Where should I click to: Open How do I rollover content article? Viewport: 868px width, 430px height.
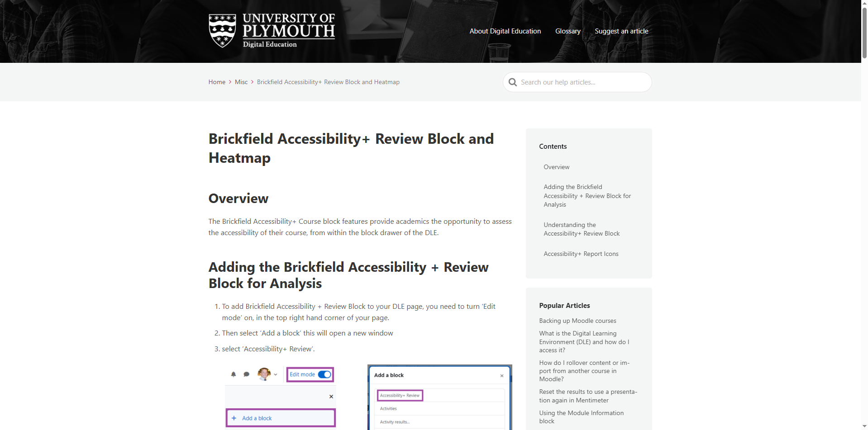[584, 371]
